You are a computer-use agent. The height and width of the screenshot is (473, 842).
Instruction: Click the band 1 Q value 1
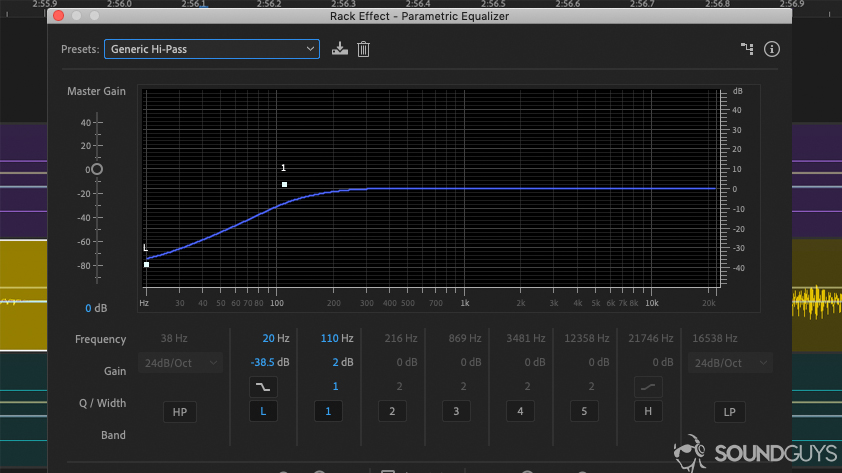[x=335, y=386]
